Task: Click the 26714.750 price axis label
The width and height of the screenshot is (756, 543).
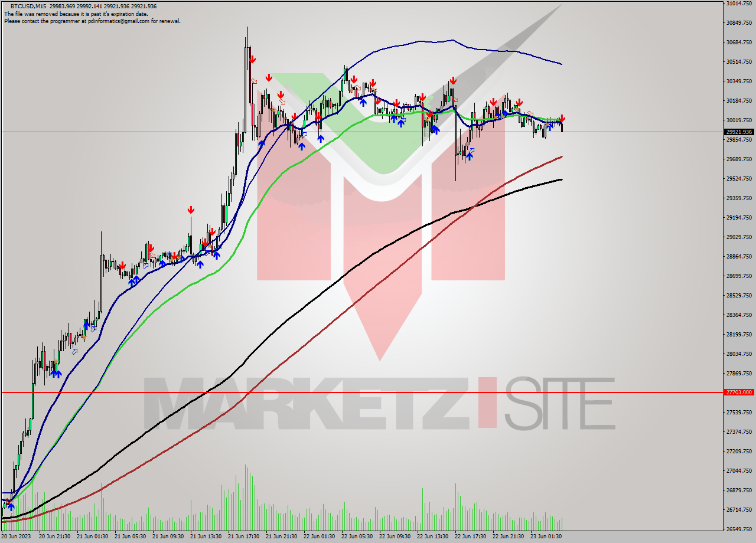Action: [x=739, y=509]
